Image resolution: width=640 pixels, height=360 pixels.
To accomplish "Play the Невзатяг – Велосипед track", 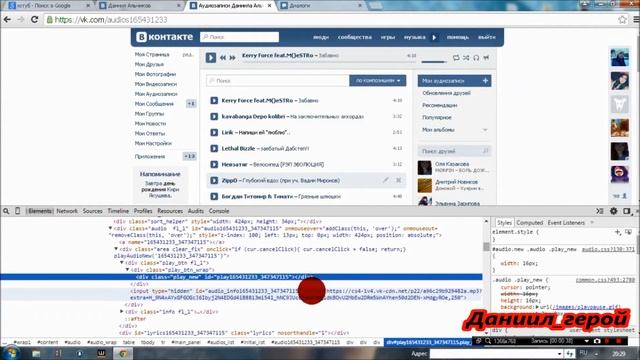I will 214,164.
